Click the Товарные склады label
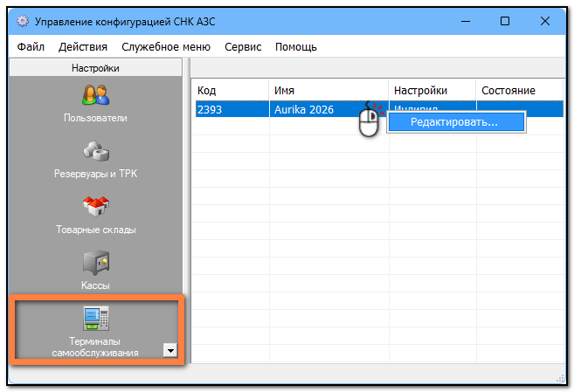The width and height of the screenshot is (574, 392). (x=96, y=230)
